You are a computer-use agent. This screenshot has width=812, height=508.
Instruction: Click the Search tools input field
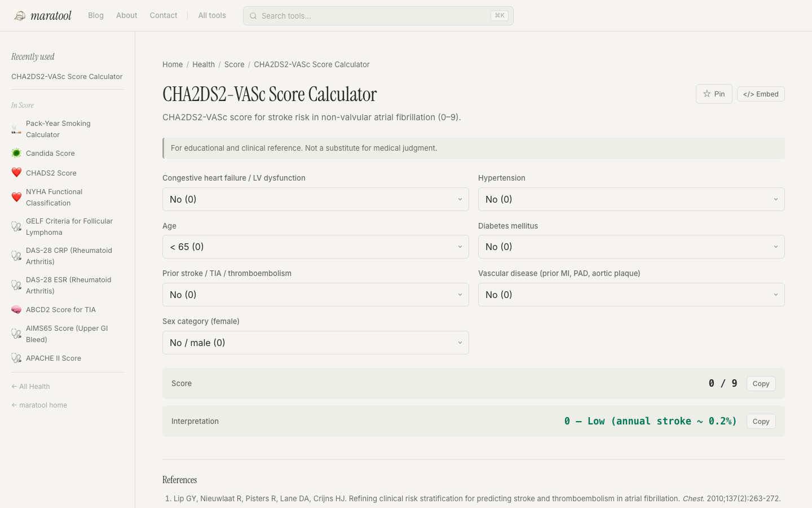(378, 16)
